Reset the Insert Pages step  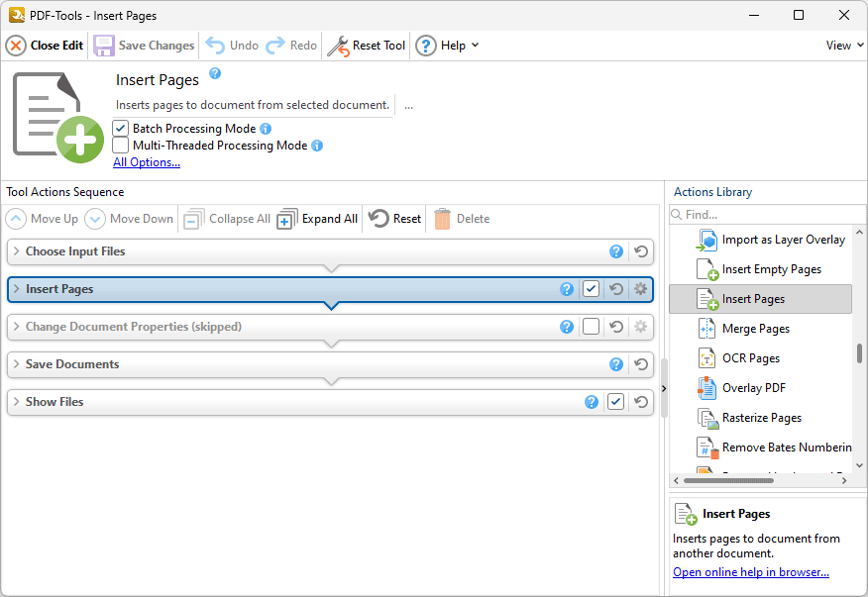click(x=616, y=289)
